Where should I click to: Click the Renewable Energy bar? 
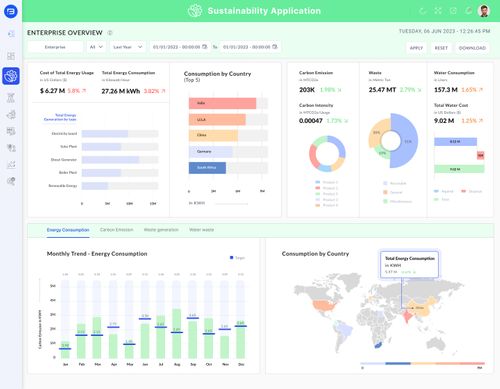coord(95,186)
